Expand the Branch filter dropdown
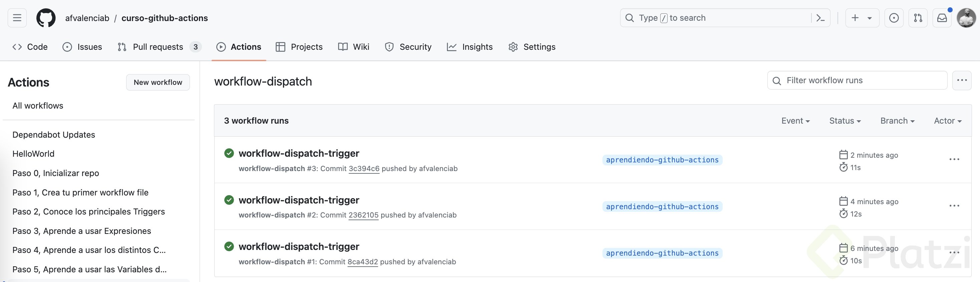The height and width of the screenshot is (282, 980). click(897, 121)
